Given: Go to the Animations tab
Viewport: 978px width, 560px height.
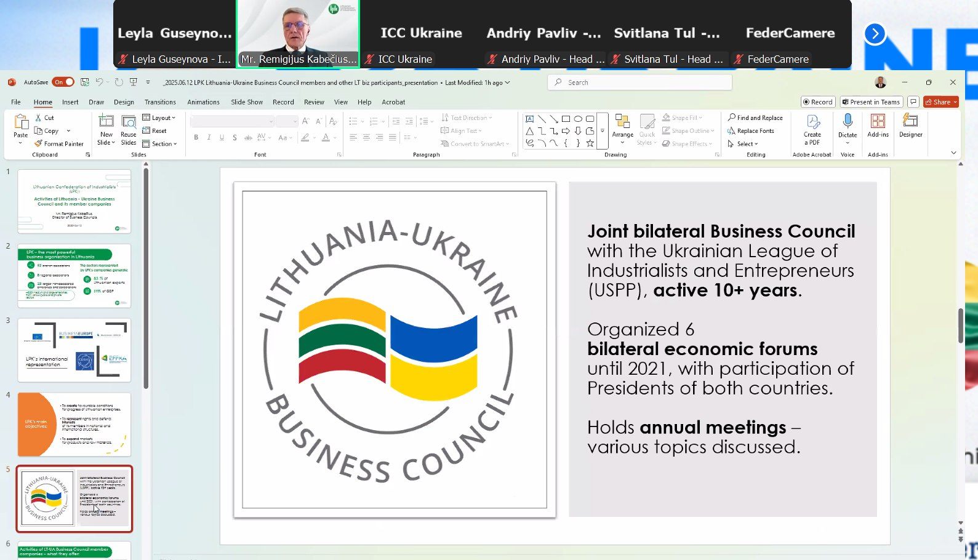Looking at the screenshot, I should click(203, 102).
